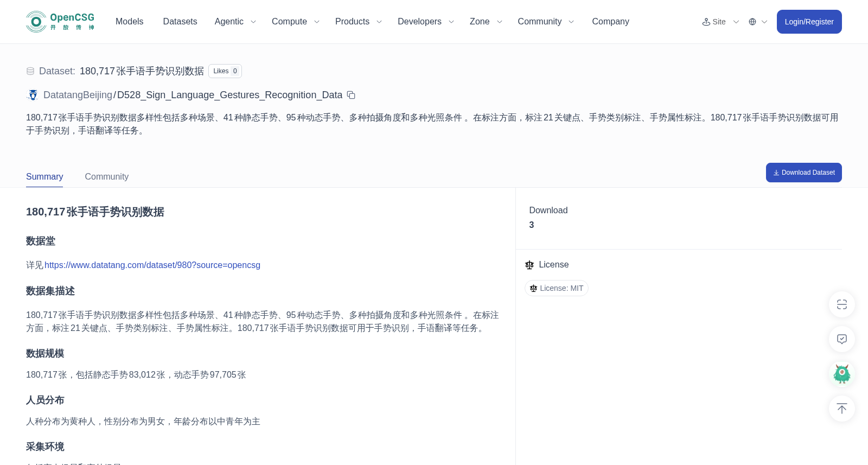
Task: Click the 数据堂 heading
Action: pyautogui.click(x=41, y=241)
